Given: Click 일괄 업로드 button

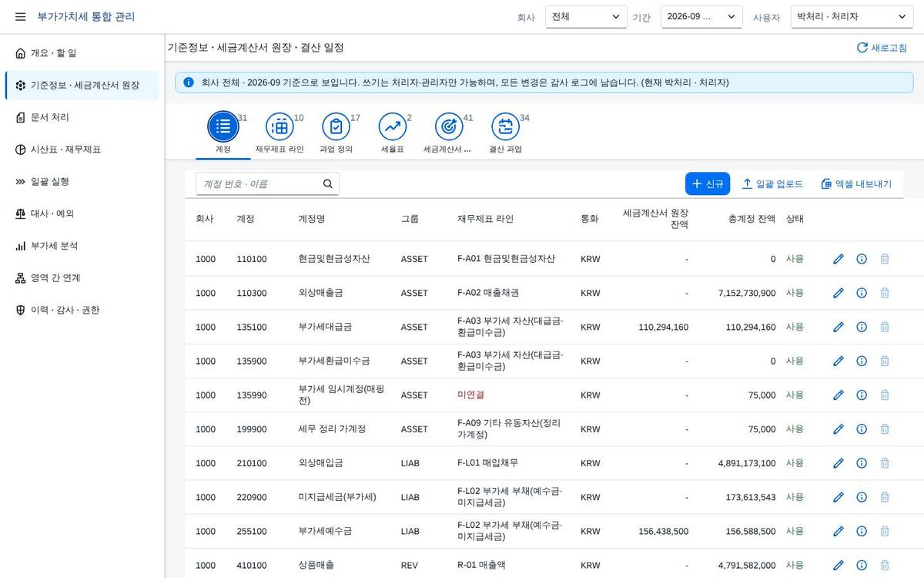Looking at the screenshot, I should point(772,183).
